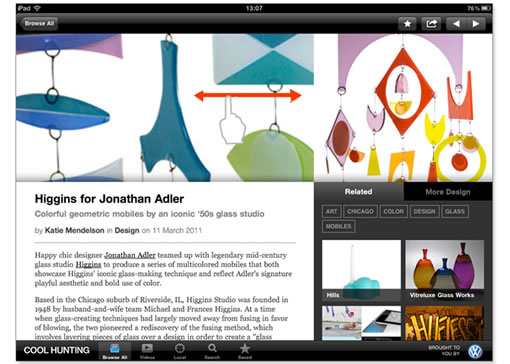Viewport: 510px width, 364px height.
Task: Go to next article with right arrow
Action: click(476, 24)
